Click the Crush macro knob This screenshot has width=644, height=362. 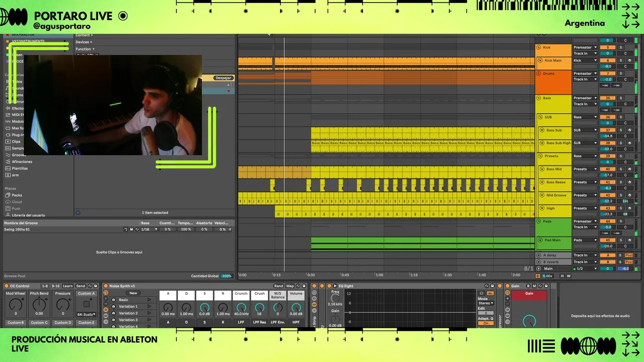(x=259, y=307)
